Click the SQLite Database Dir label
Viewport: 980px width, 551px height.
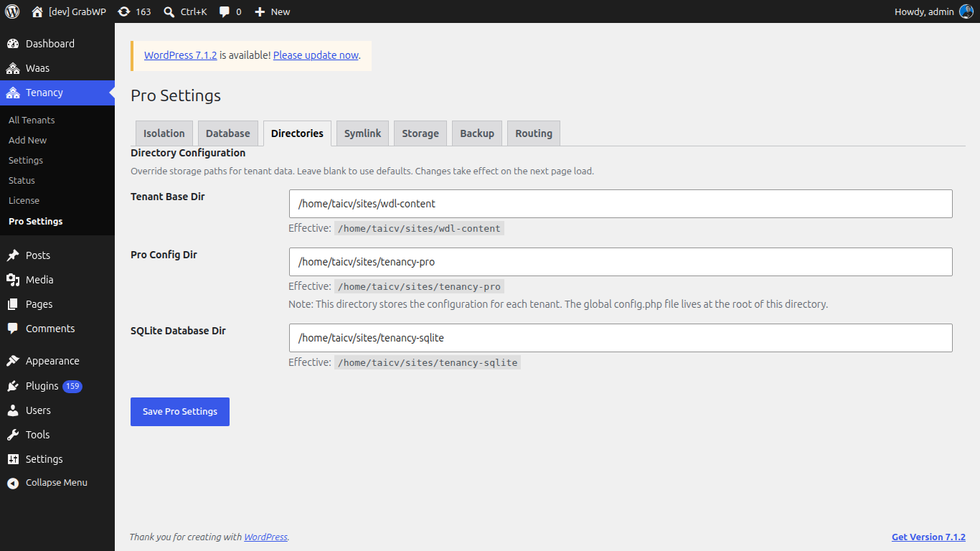pos(178,331)
